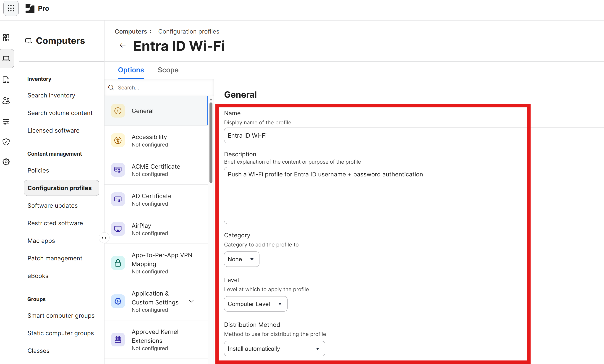The height and width of the screenshot is (364, 604).
Task: Open the app launcher grid at top left
Action: point(11,8)
